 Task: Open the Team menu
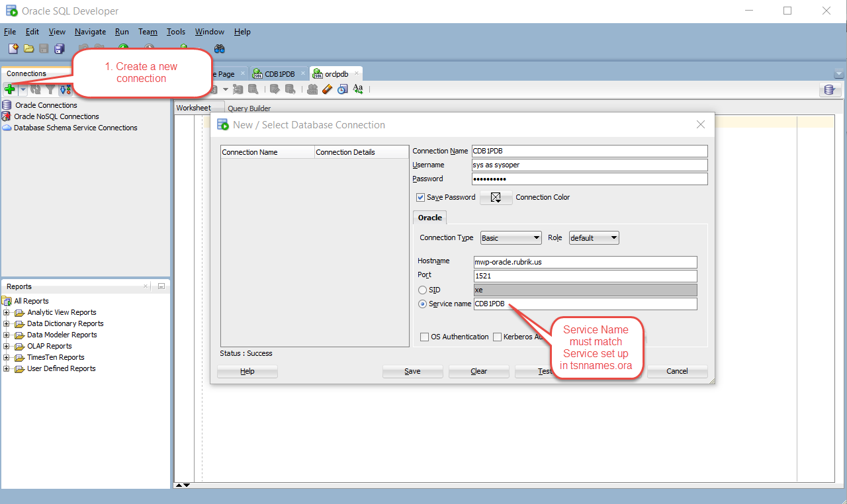coord(148,32)
